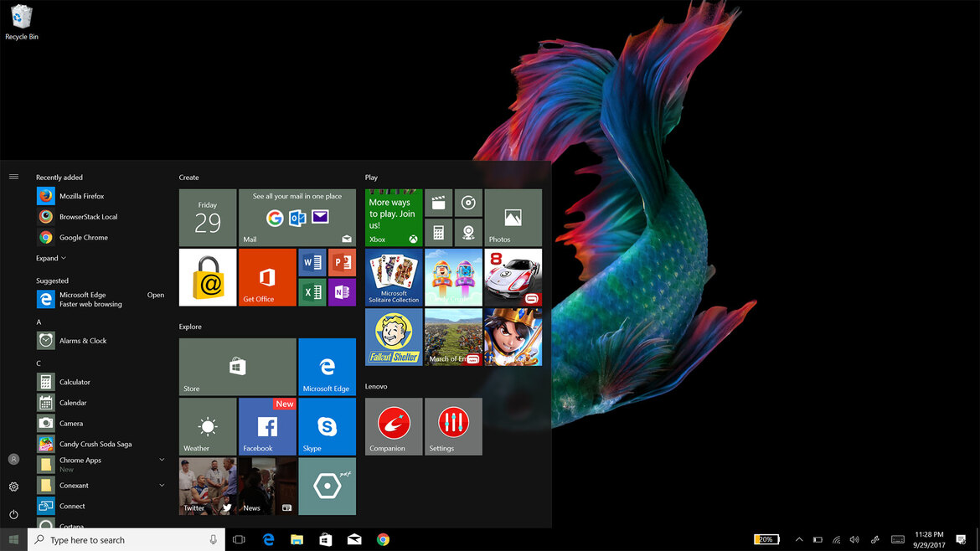Open the user account icon
980x551 pixels.
click(x=13, y=459)
